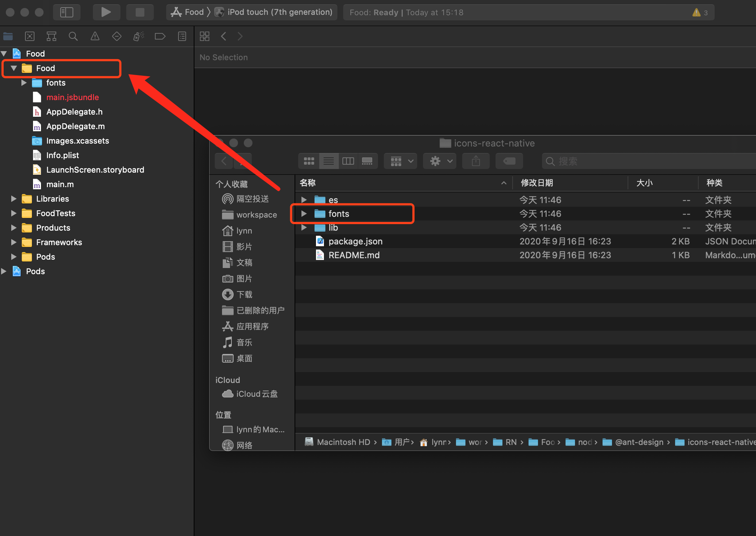Click the Share icon in Finder toolbar

476,161
